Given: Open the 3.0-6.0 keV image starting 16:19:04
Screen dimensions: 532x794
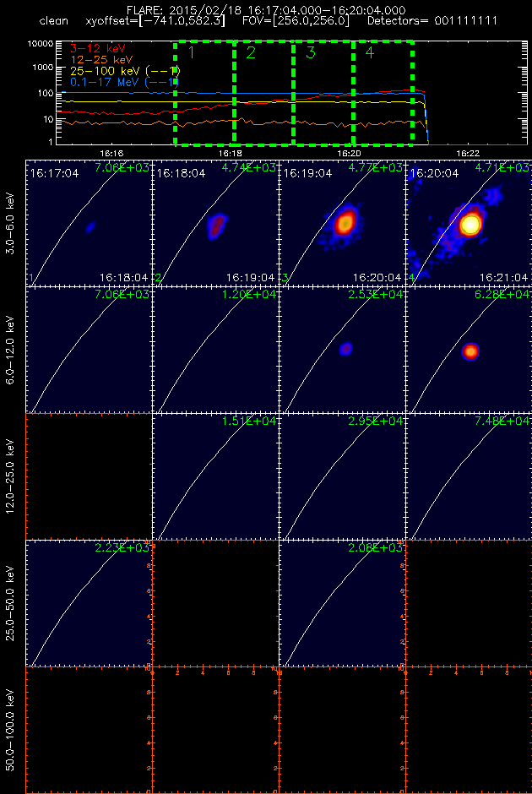Looking at the screenshot, I should (x=342, y=222).
